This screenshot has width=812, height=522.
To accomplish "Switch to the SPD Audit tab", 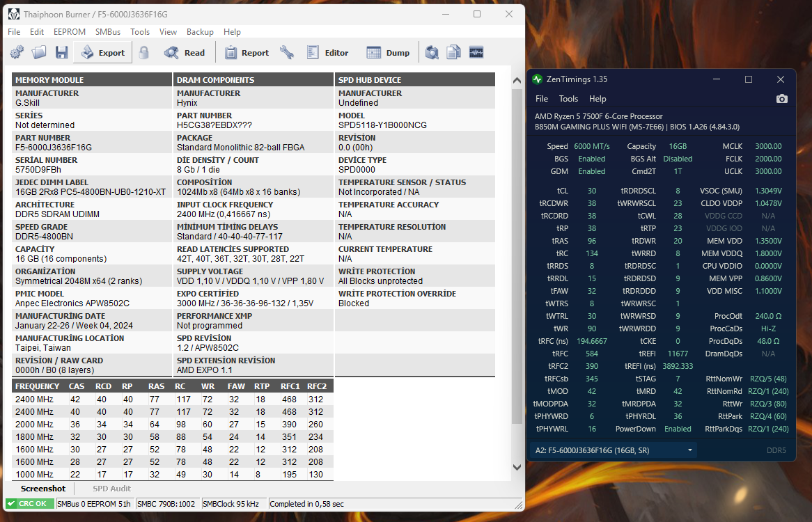I will tap(111, 489).
